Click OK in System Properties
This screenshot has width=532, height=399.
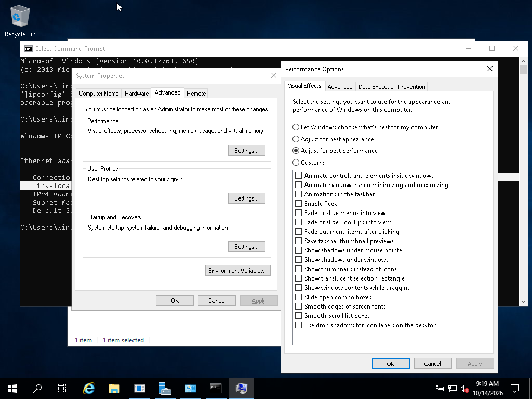pos(175,301)
